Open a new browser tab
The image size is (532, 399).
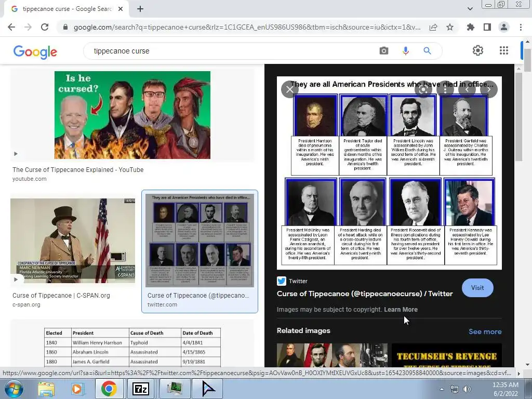[x=140, y=9]
